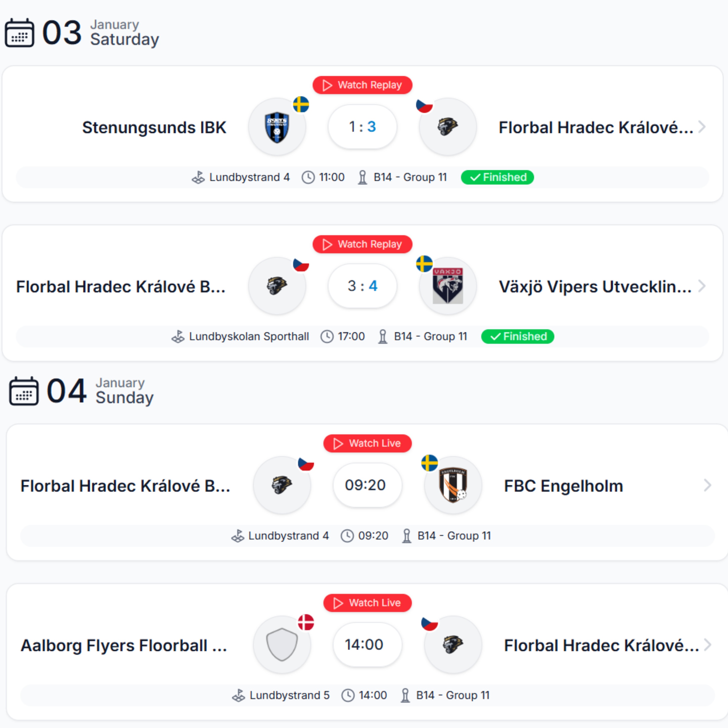Click the Aalborg Flyers placeholder shield logo
Image resolution: width=728 pixels, height=728 pixels.
pyautogui.click(x=282, y=645)
